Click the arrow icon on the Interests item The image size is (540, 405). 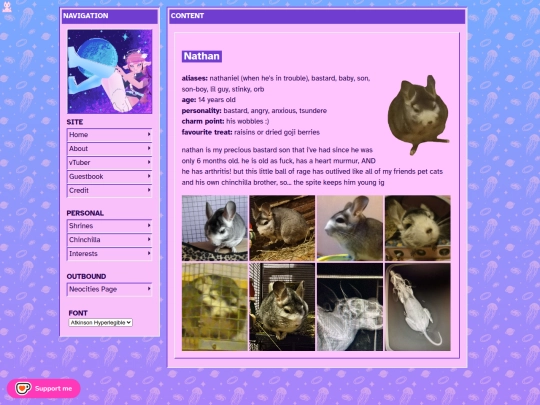(149, 253)
